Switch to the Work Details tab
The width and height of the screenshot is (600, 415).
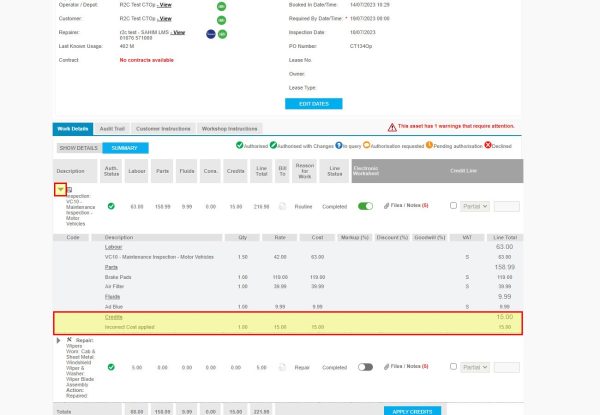pos(73,129)
